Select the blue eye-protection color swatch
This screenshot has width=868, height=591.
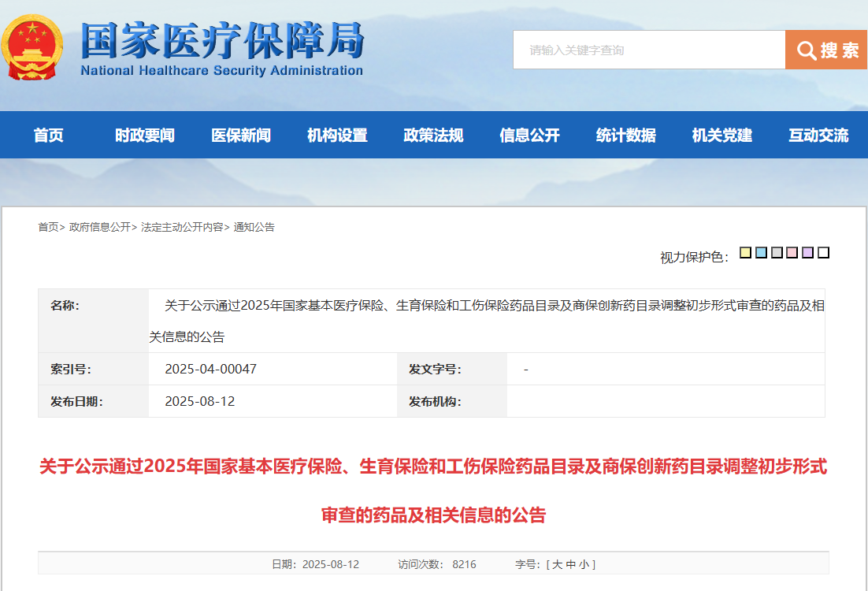coord(761,253)
